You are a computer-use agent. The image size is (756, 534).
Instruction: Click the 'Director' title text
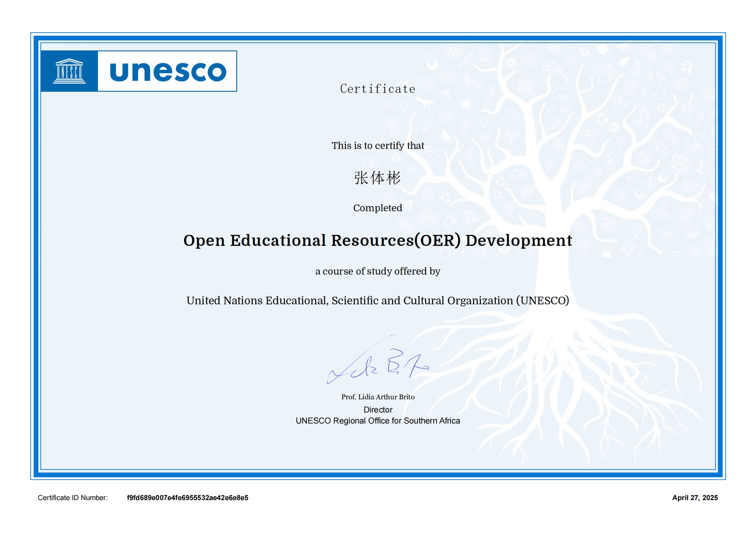[378, 410]
